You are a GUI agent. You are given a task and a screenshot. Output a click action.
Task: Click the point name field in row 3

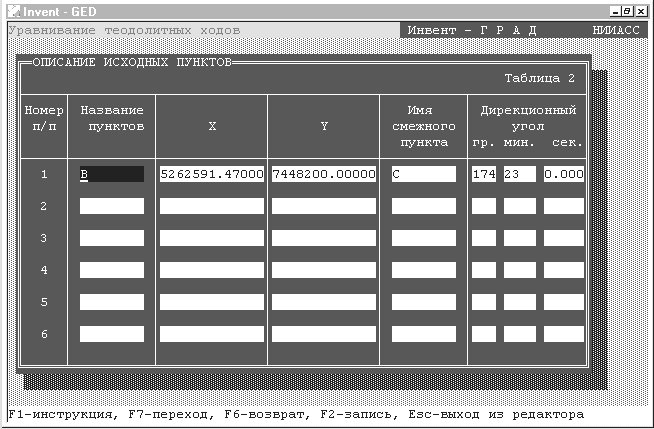pyautogui.click(x=112, y=238)
